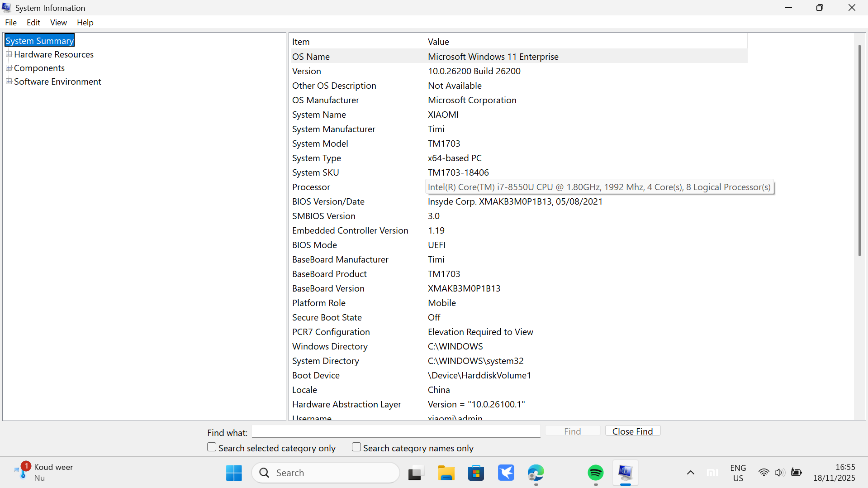The height and width of the screenshot is (488, 868).
Task: Click the Close Find button
Action: click(x=632, y=431)
